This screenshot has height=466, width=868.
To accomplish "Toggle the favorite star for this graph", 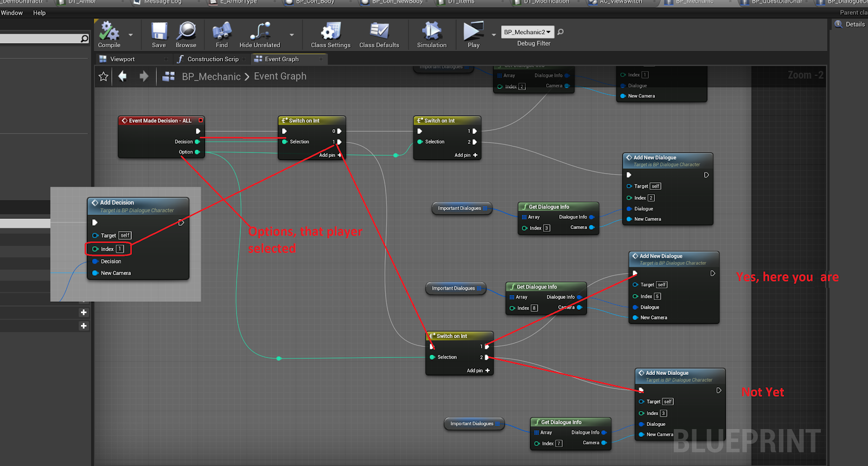I will pyautogui.click(x=104, y=76).
